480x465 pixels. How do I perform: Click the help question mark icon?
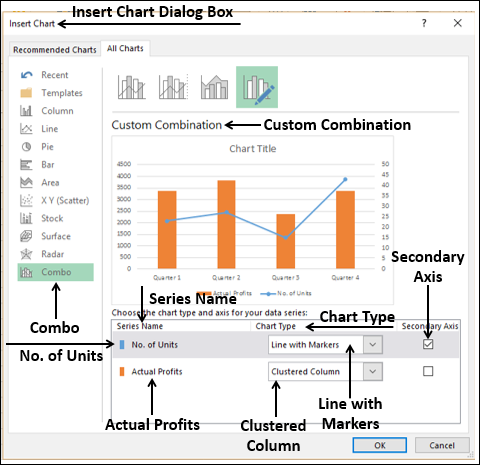pos(424,23)
